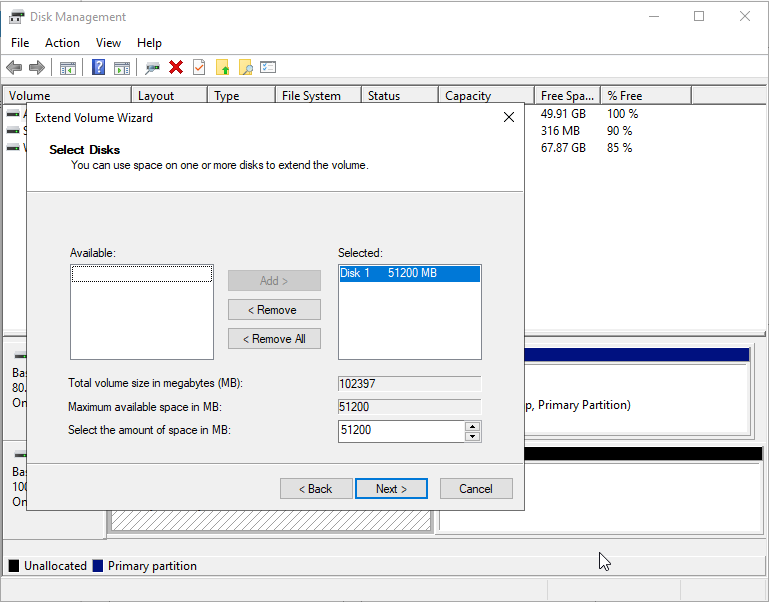Click the red X delete toolbar icon
Image resolution: width=769 pixels, height=602 pixels.
coord(176,67)
